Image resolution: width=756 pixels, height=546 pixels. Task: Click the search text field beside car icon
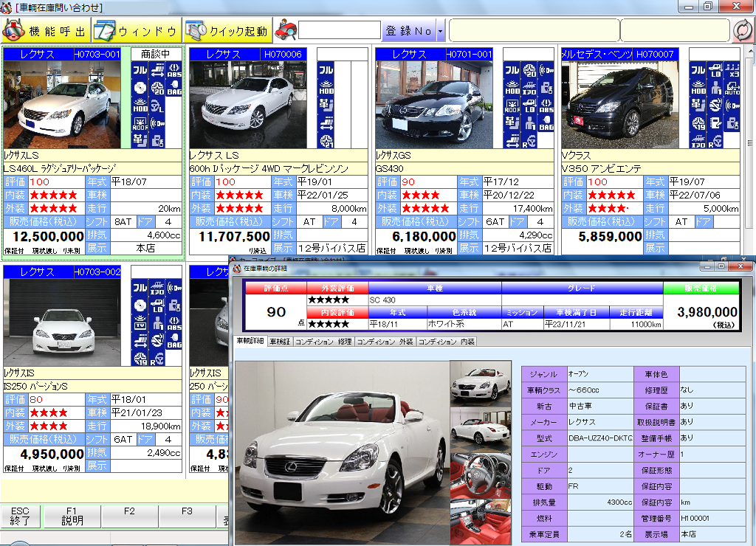click(340, 30)
